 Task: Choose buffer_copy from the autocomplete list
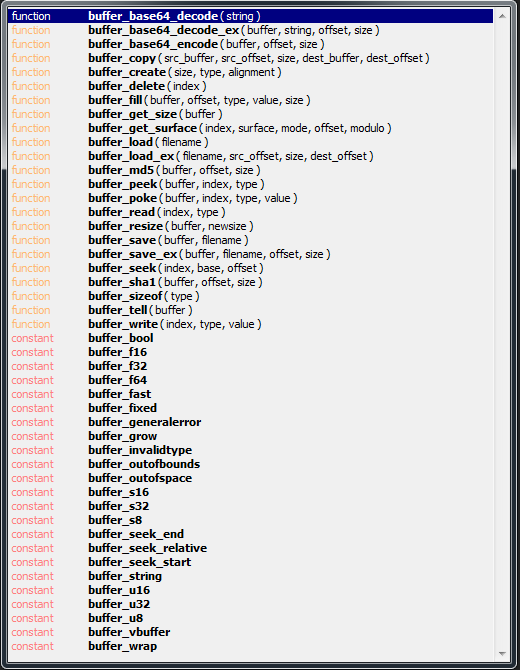pos(250,58)
